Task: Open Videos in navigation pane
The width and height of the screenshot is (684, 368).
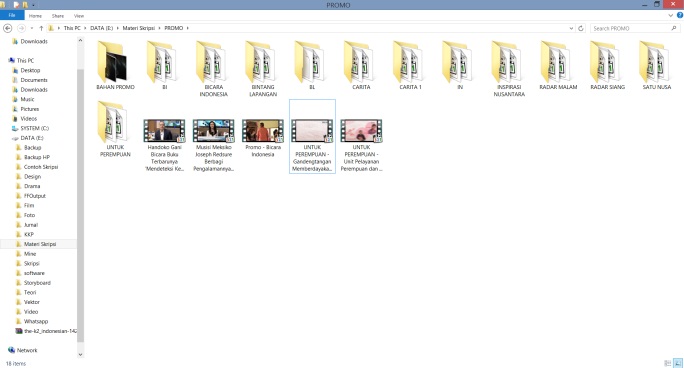Action: pos(28,119)
